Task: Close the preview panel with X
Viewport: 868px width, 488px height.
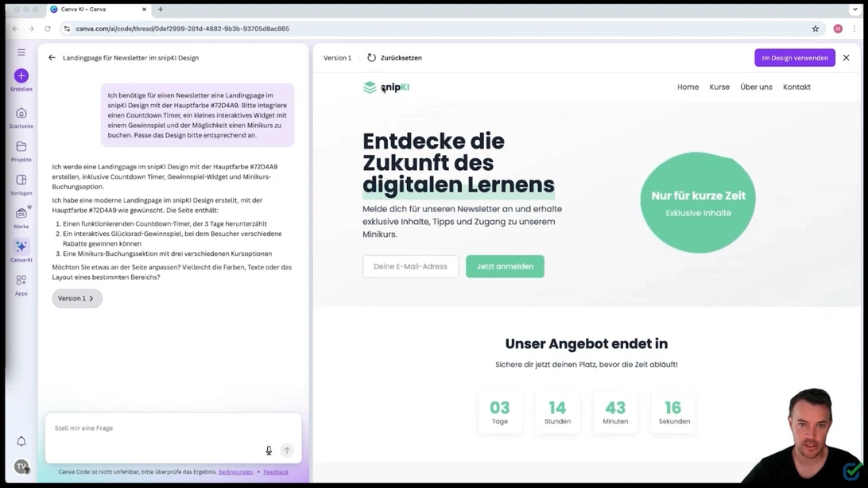Action: [x=846, y=58]
